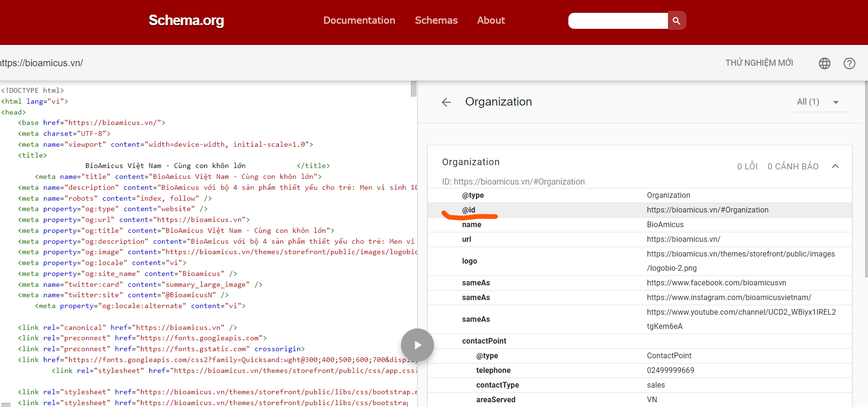Open the language globe icon

pyautogui.click(x=825, y=63)
